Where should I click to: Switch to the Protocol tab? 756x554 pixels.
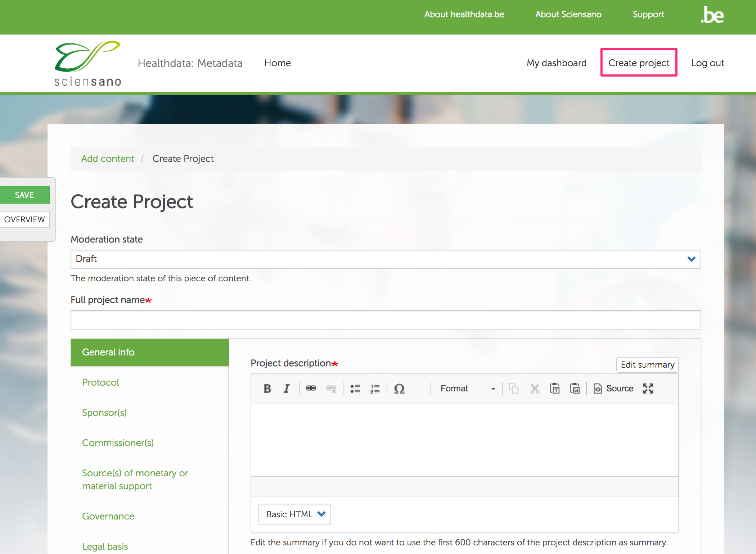pos(100,382)
